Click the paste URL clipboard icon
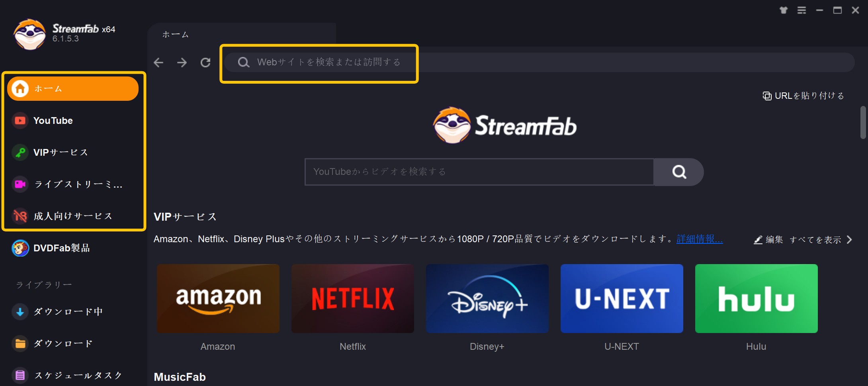The image size is (868, 386). click(x=767, y=96)
